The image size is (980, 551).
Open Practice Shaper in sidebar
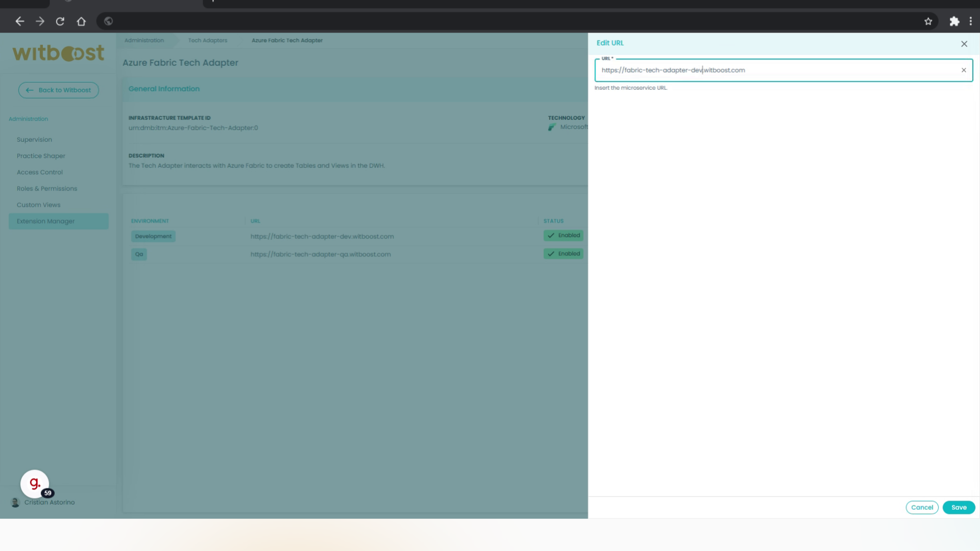(x=41, y=156)
